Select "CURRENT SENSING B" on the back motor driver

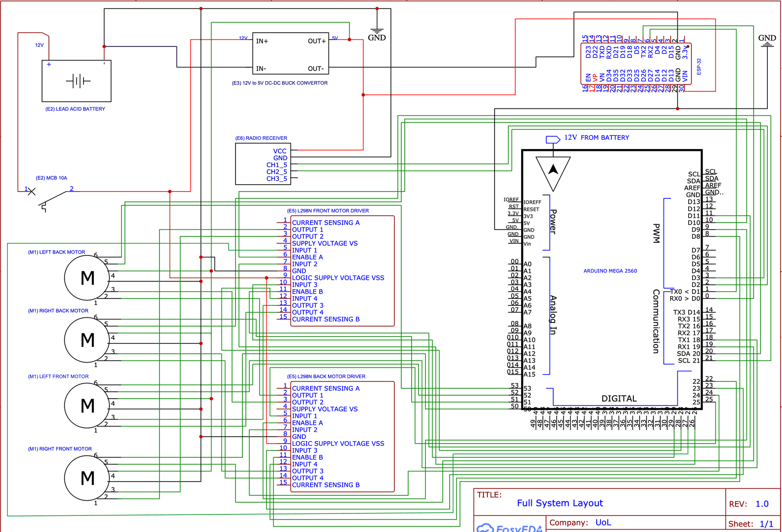click(326, 485)
